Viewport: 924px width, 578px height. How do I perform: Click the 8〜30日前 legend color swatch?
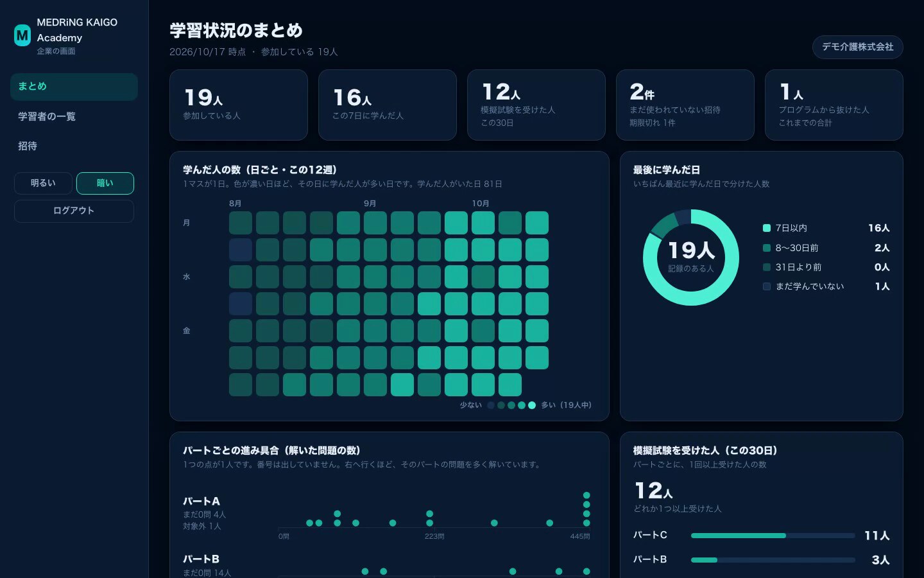[766, 248]
